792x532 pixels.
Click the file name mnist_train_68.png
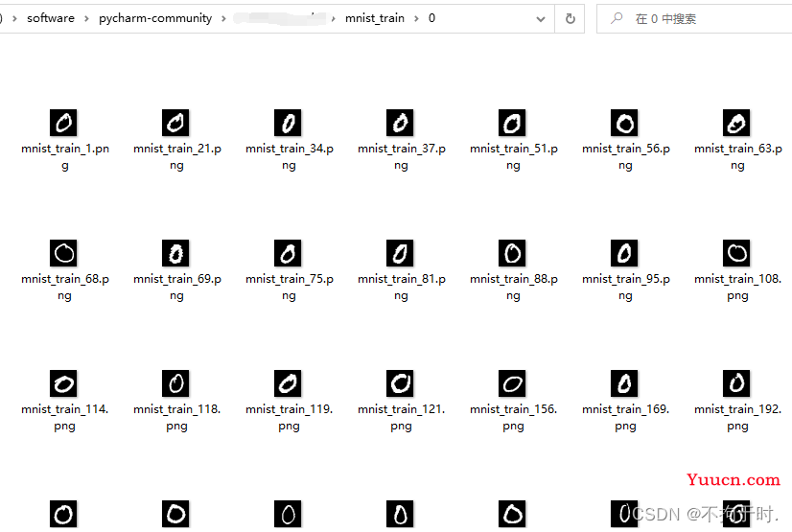pyautogui.click(x=65, y=288)
